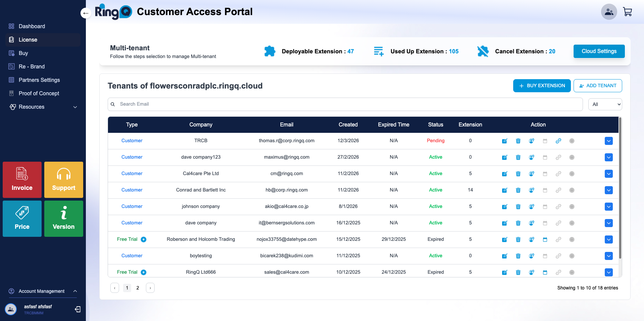Open user management for Cal4care Pte Ltd

pos(531,174)
